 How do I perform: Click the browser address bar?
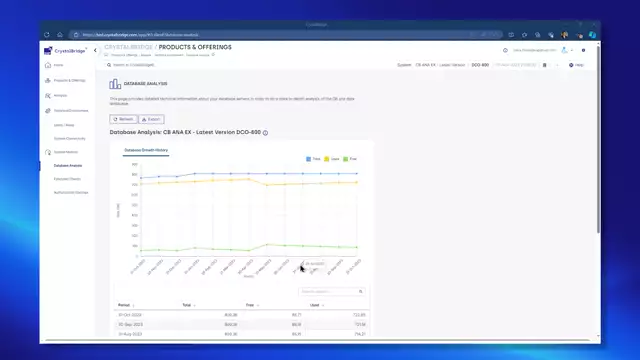tap(286, 35)
